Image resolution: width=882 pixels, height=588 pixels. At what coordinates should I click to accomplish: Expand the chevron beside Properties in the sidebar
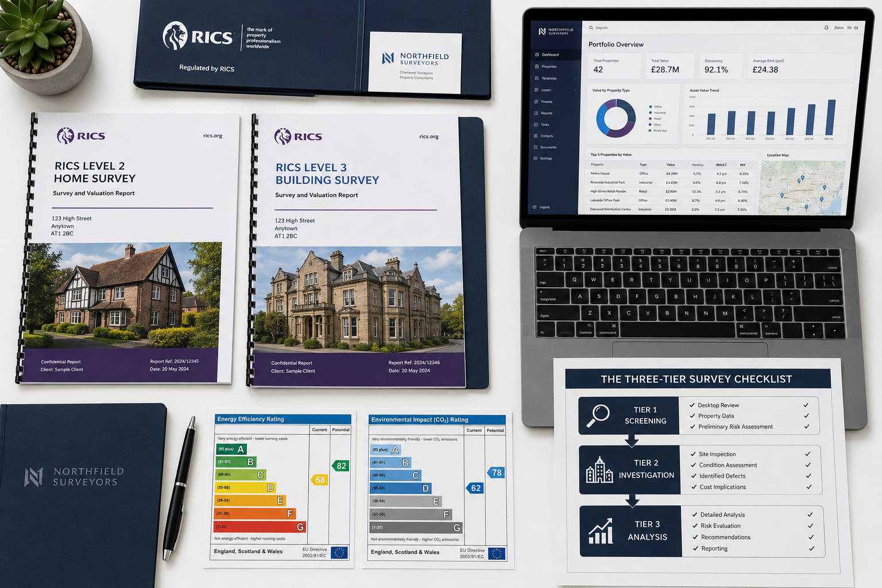(x=576, y=67)
